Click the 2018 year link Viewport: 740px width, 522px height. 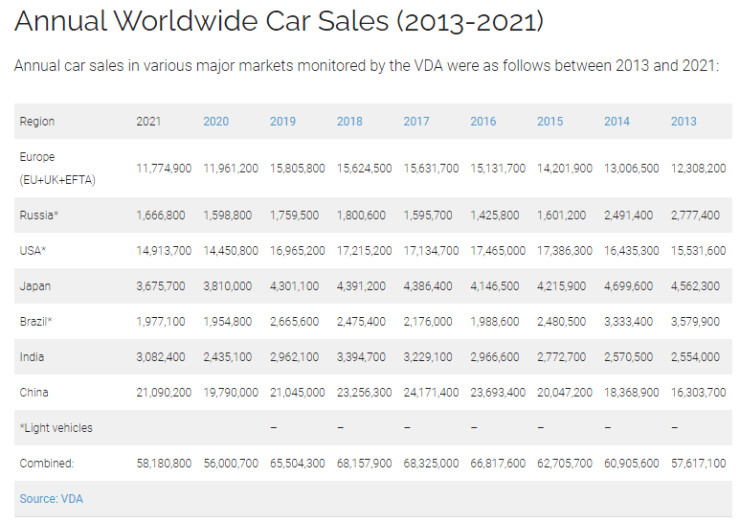point(350,121)
